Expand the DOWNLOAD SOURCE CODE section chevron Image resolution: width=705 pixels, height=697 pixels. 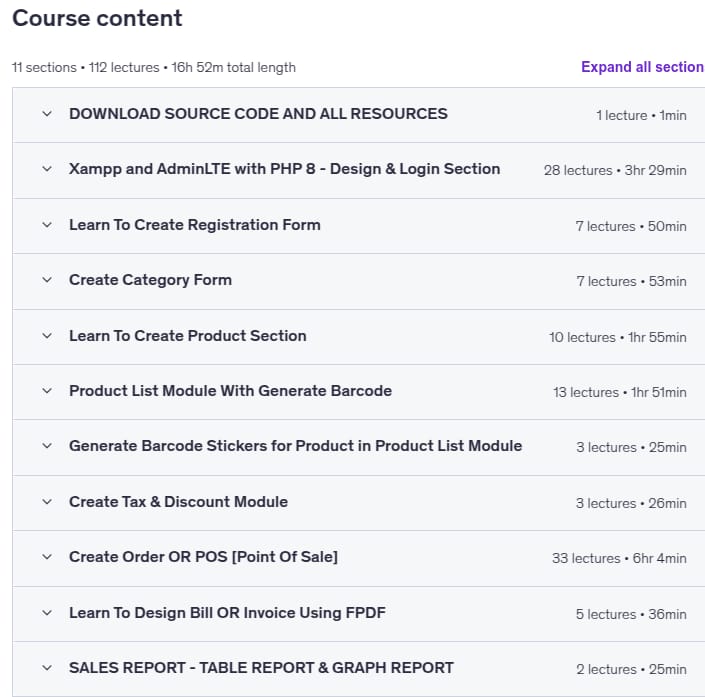pos(47,114)
